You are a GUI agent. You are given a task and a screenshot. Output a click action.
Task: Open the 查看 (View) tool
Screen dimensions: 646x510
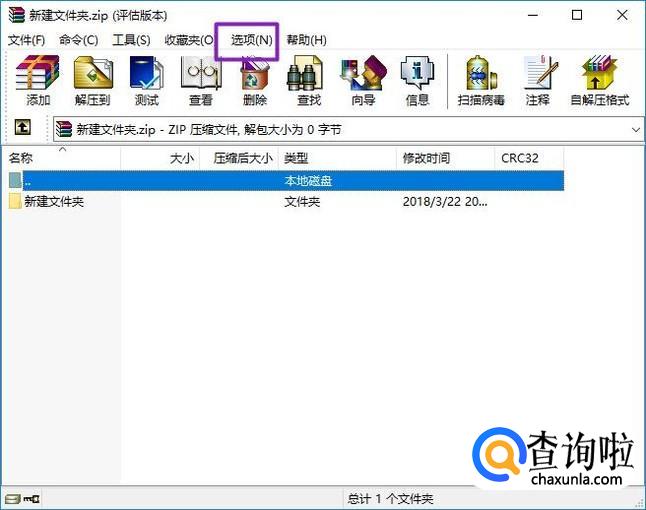[201, 82]
